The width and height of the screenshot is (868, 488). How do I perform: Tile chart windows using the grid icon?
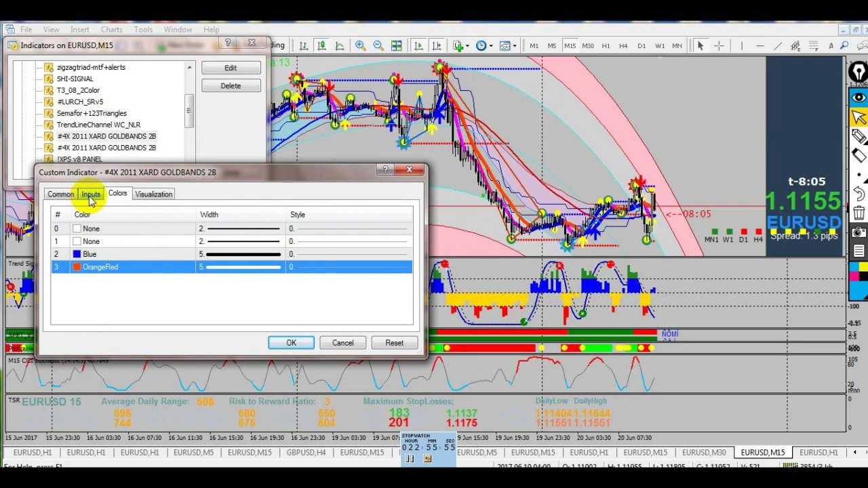pos(397,45)
